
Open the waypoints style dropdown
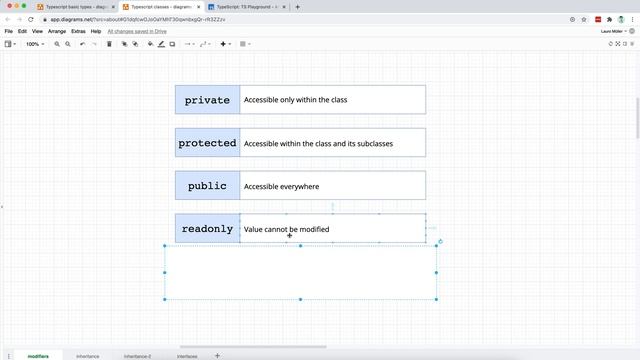tap(205, 44)
